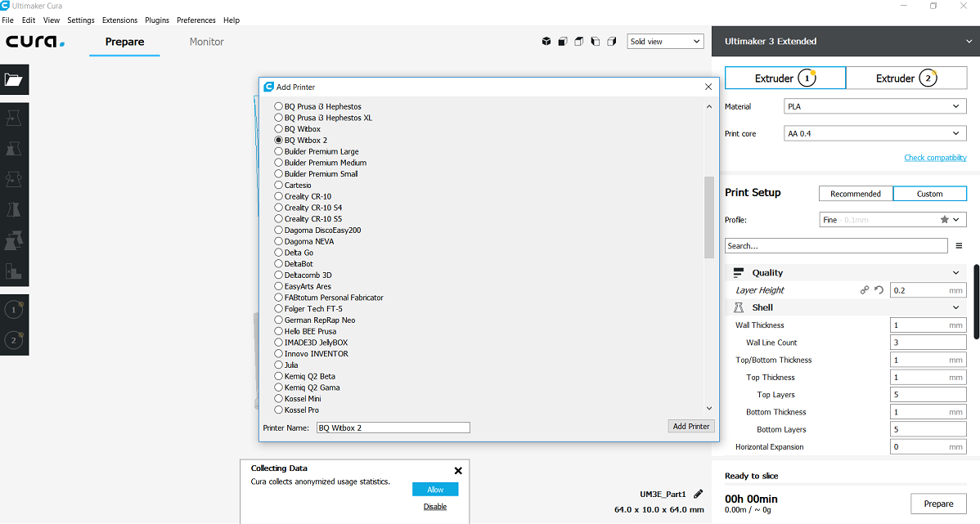980x524 pixels.
Task: Open Check compatibility link
Action: tap(935, 158)
